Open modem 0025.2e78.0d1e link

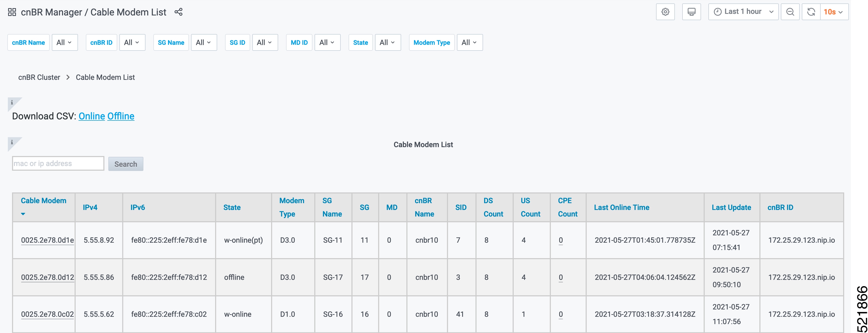[x=48, y=240]
